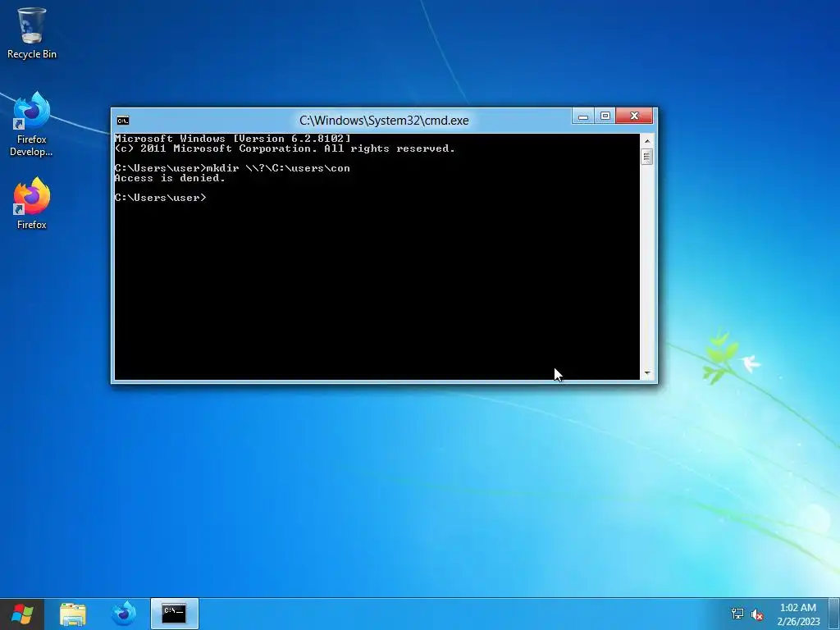Screen dimensions: 840x630
Task: Click the console scrollbar down arrow
Action: click(x=646, y=373)
